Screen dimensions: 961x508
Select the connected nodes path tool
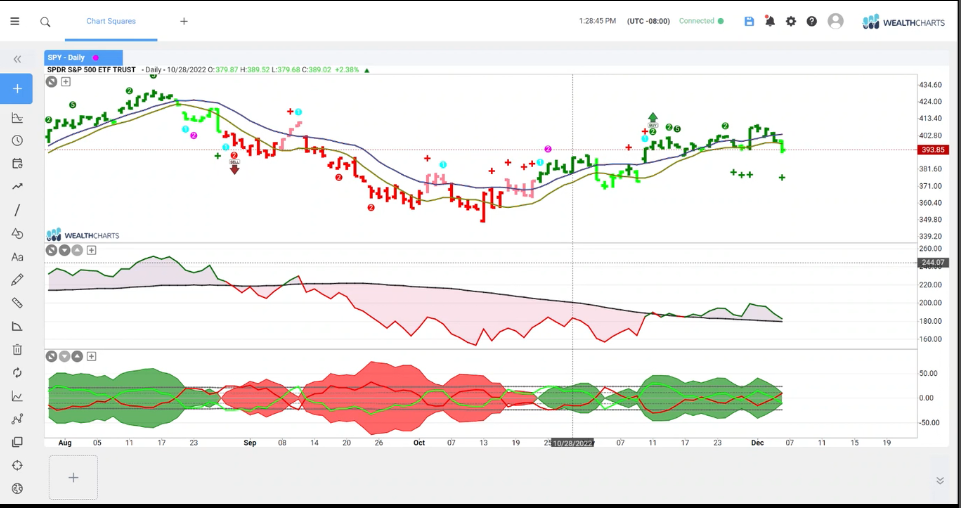tap(17, 419)
